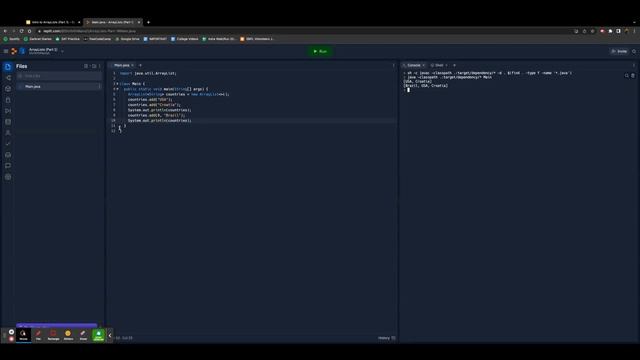The height and width of the screenshot is (360, 640).
Task: Click the Replit logo in header
Action: pyautogui.click(x=14, y=51)
